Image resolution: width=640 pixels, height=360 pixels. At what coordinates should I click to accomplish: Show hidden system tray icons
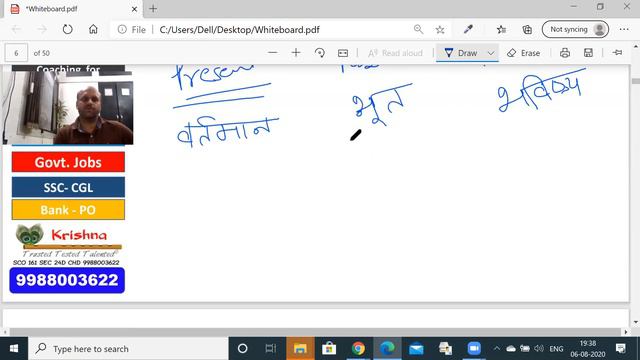pyautogui.click(x=497, y=349)
